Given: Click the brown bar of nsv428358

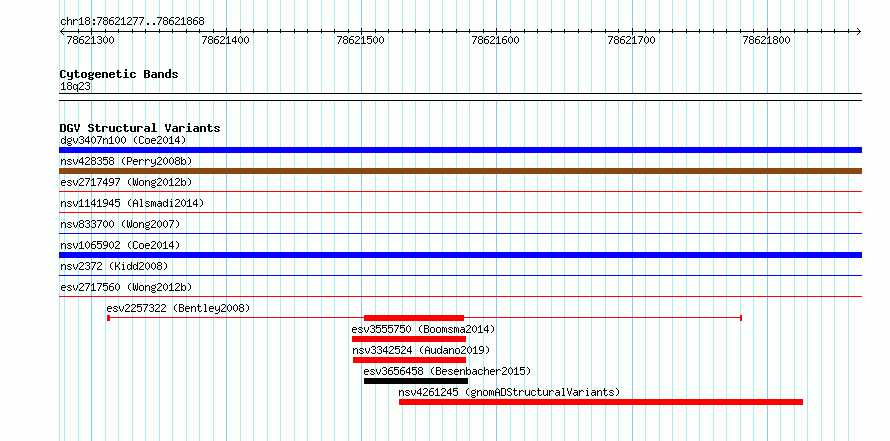Looking at the screenshot, I should pos(460,171).
